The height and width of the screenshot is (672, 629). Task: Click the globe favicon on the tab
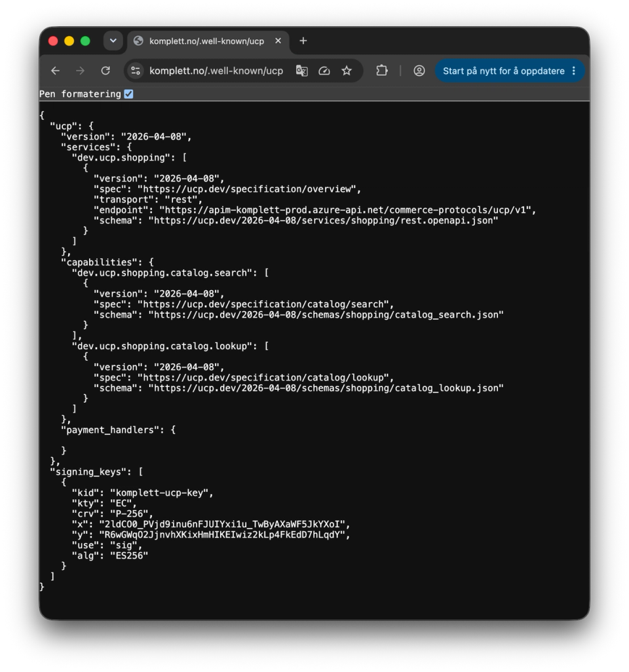[138, 41]
